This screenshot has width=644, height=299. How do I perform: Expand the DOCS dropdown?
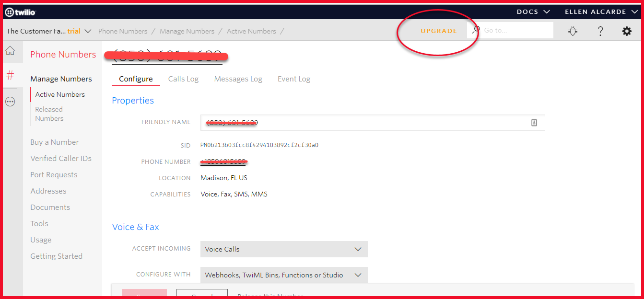(533, 11)
